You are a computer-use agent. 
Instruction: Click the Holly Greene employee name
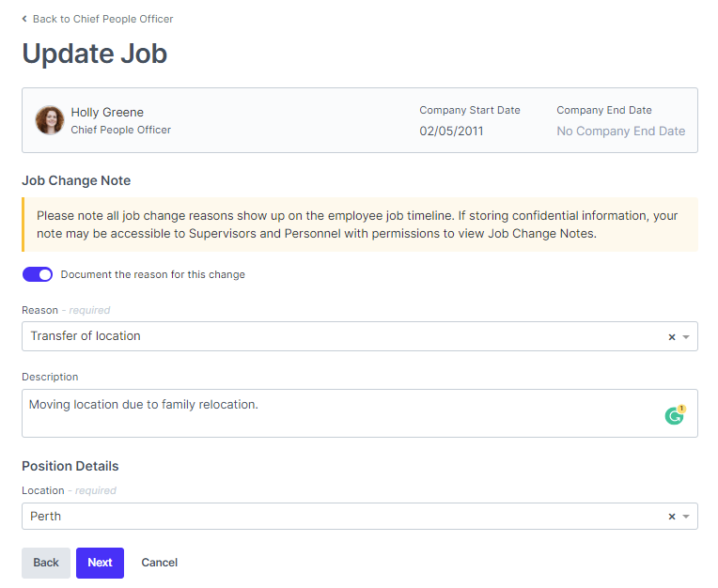[107, 112]
